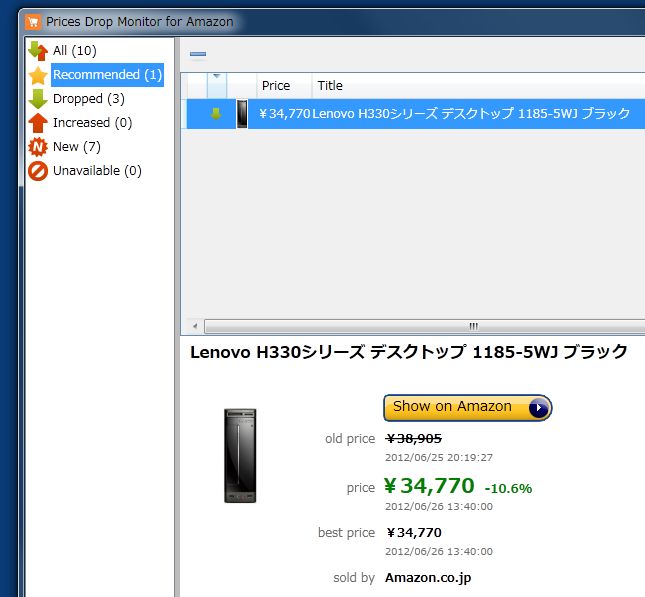Click the green down arrow Dropped icon

38,99
